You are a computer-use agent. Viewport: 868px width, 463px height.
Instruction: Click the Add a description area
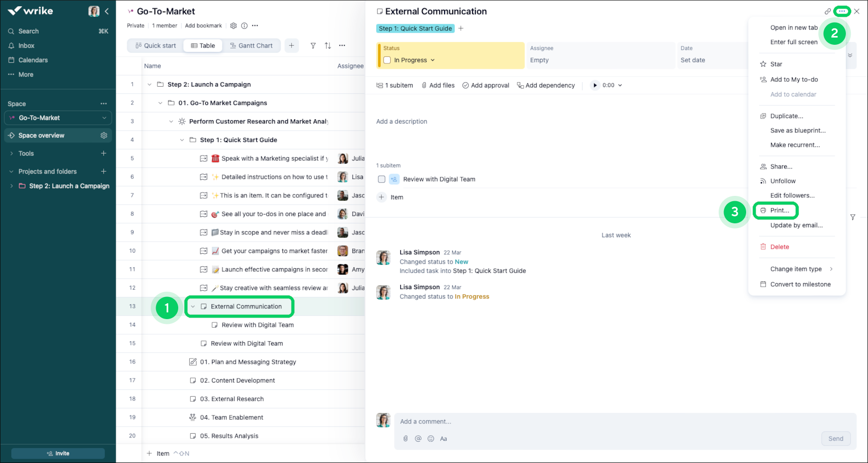402,121
